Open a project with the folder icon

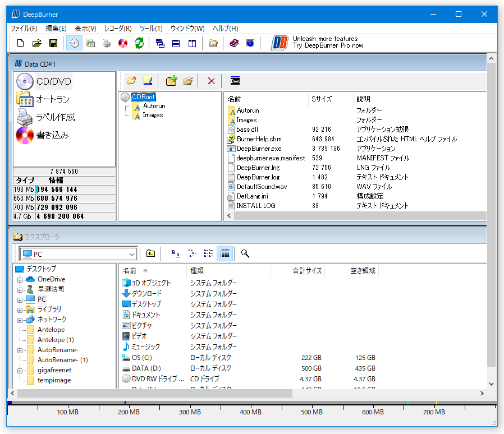[x=37, y=43]
